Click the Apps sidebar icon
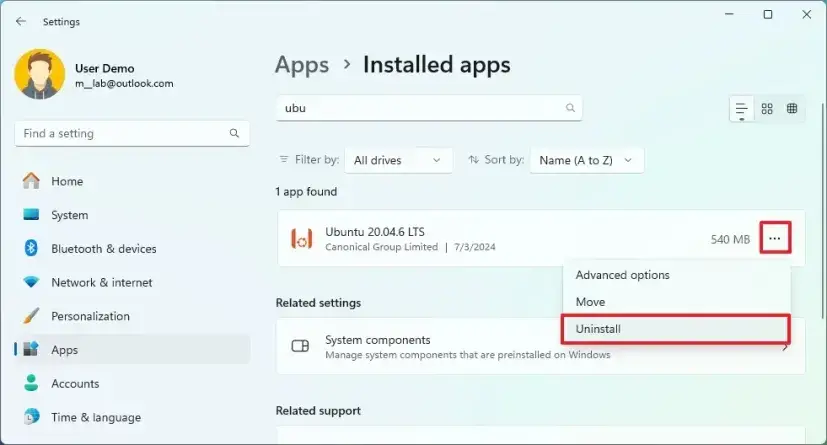The height and width of the screenshot is (445, 827). [31, 349]
